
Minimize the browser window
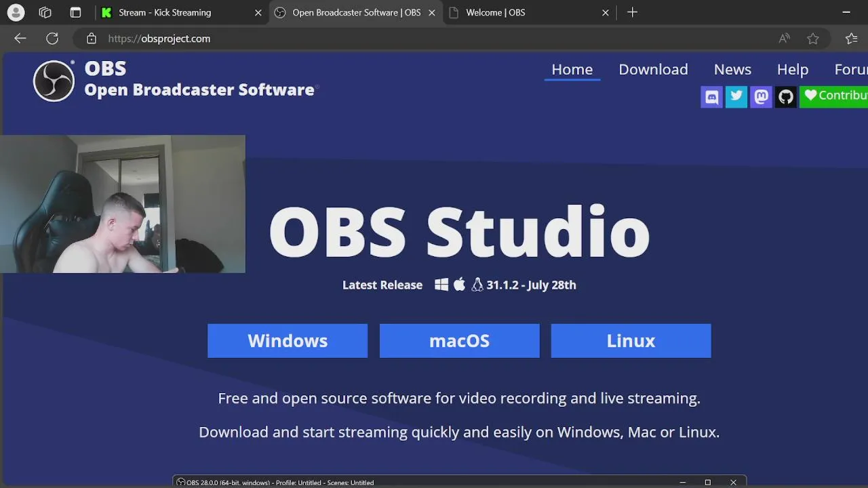(846, 12)
